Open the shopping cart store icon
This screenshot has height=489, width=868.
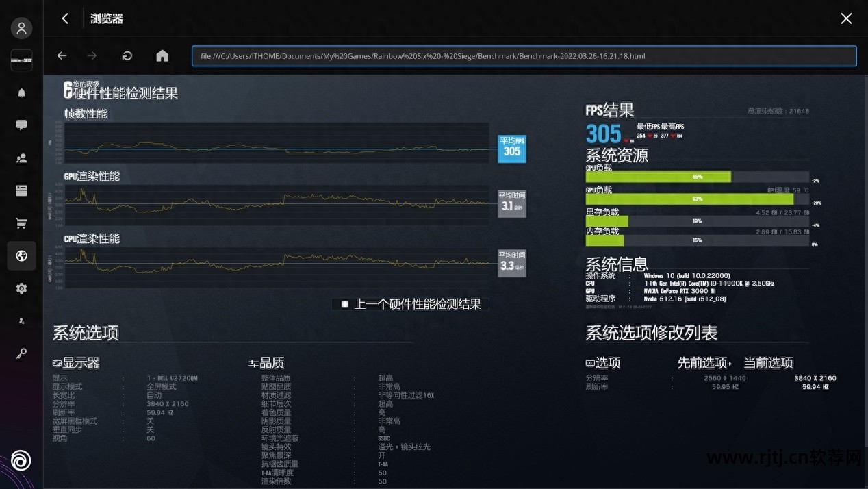coord(21,223)
